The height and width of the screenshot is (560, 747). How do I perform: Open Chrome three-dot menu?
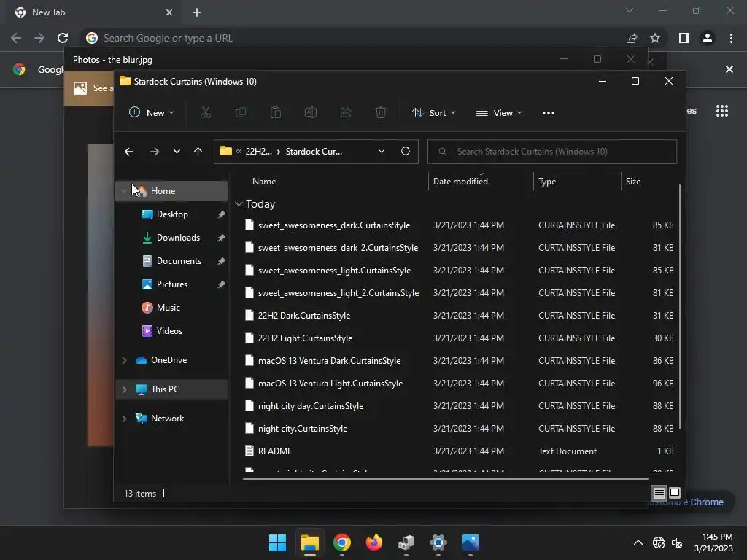tap(731, 38)
